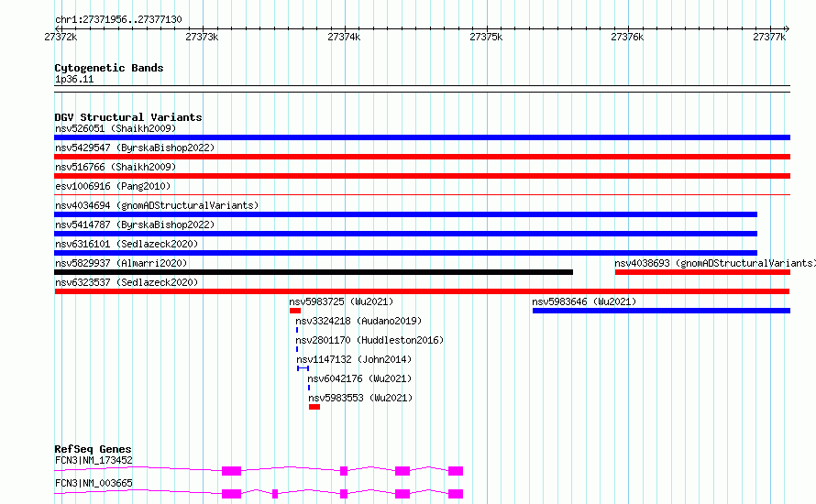The image size is (816, 504).
Task: Click the nsv6316101 (Sedlazeck2020) blue bar
Action: point(405,253)
